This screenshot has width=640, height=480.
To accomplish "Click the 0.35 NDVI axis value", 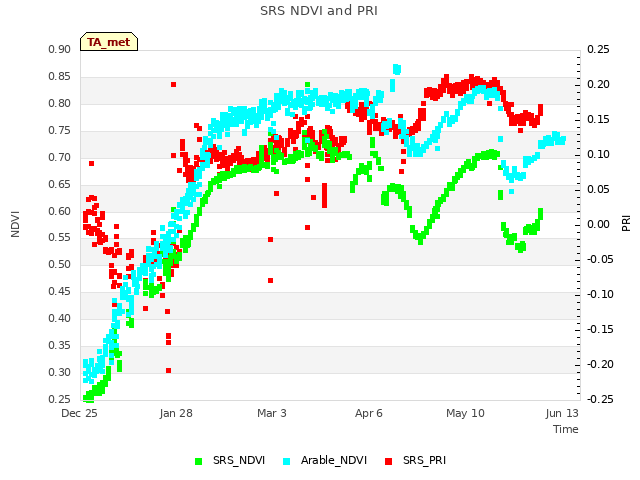I will [60, 345].
